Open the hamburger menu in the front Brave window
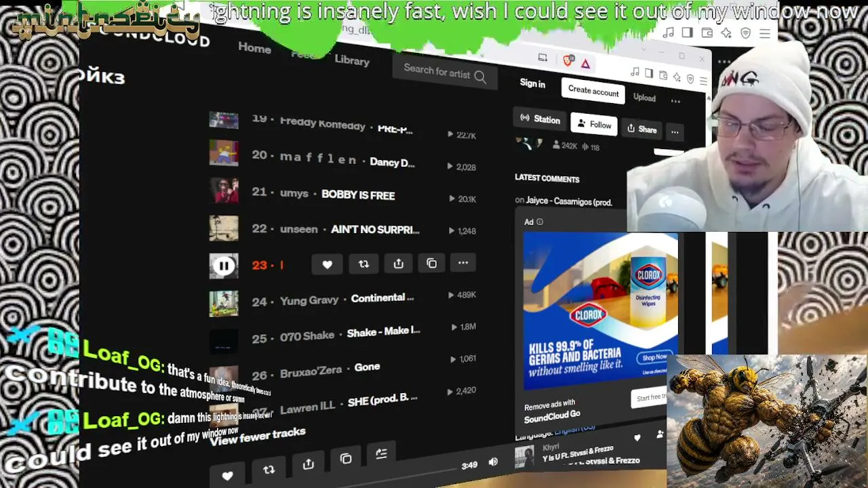The height and width of the screenshot is (488, 868). click(x=702, y=81)
